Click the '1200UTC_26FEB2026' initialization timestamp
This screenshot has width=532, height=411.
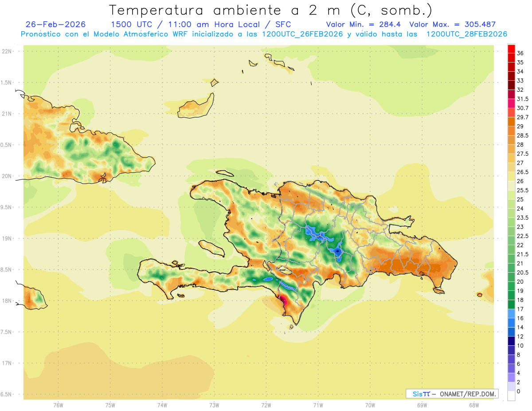(x=302, y=34)
